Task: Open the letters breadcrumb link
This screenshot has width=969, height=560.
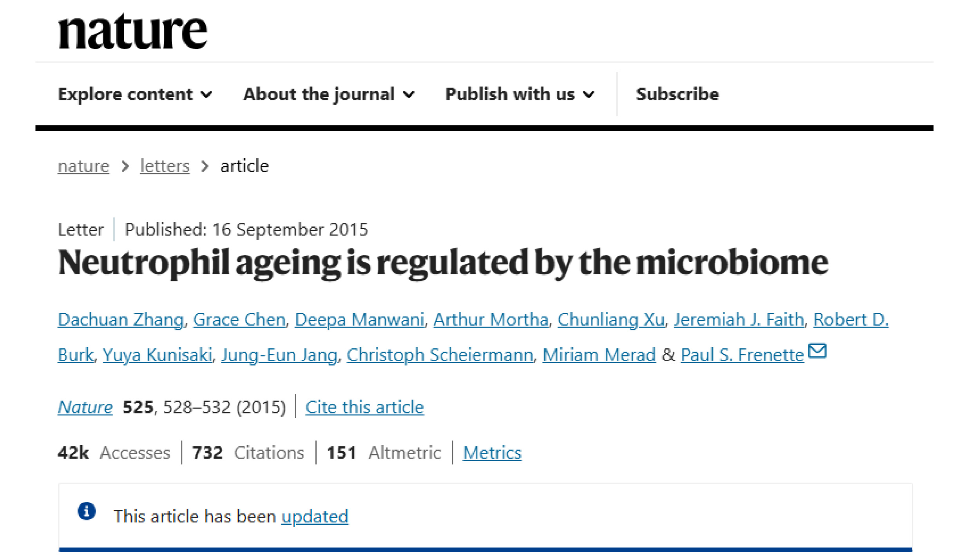Action: click(x=165, y=166)
